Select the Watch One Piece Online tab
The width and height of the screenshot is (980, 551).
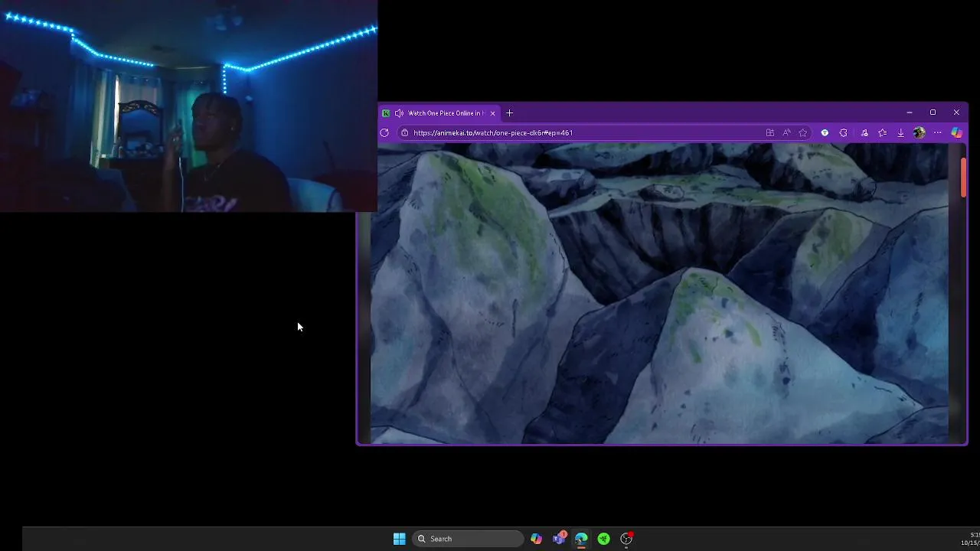click(x=440, y=113)
